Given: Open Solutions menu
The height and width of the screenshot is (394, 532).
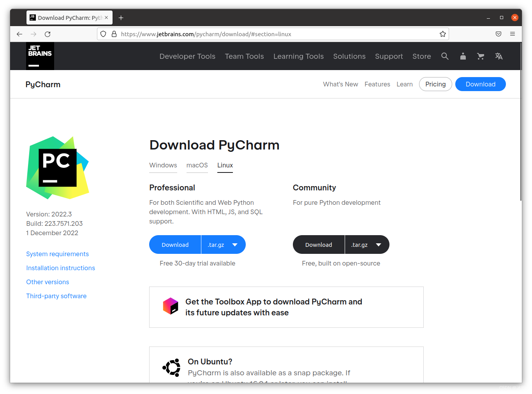Looking at the screenshot, I should 349,56.
